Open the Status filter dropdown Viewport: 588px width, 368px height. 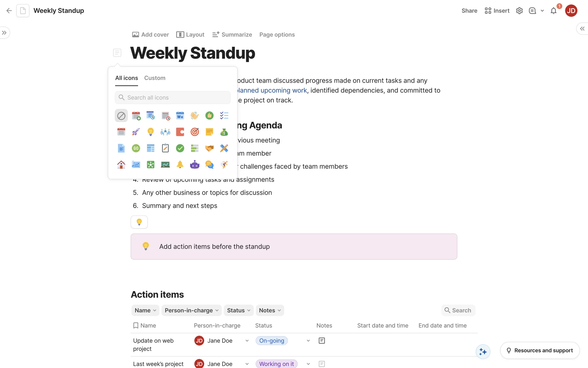click(239, 310)
